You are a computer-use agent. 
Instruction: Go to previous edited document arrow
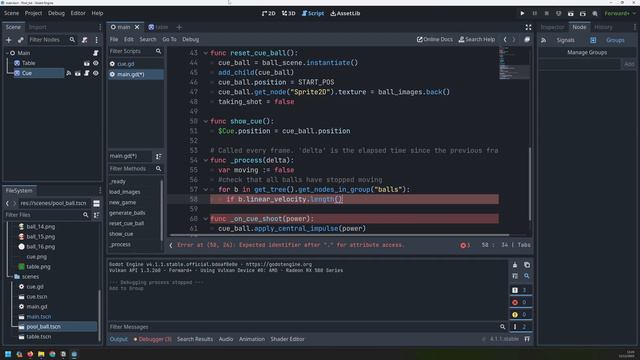click(505, 40)
